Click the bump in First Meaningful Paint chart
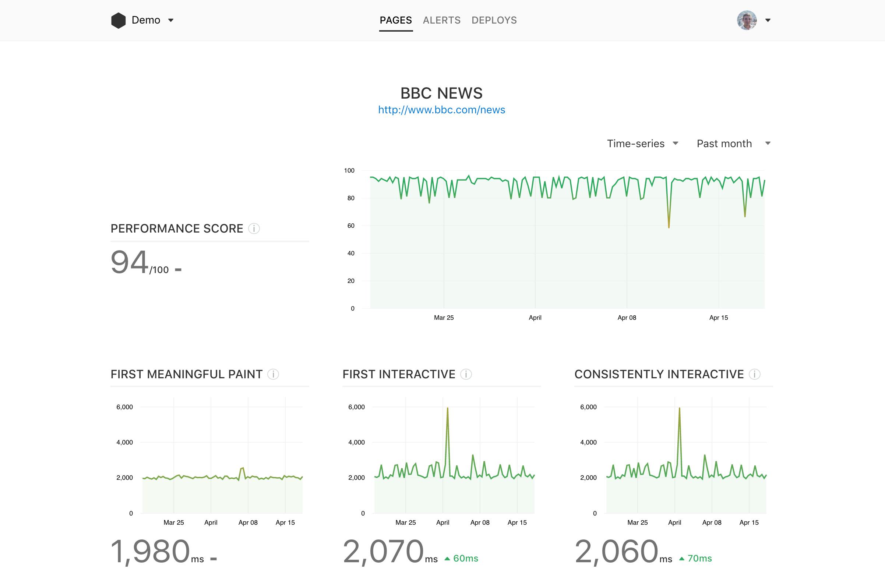The width and height of the screenshot is (885, 588). [242, 468]
